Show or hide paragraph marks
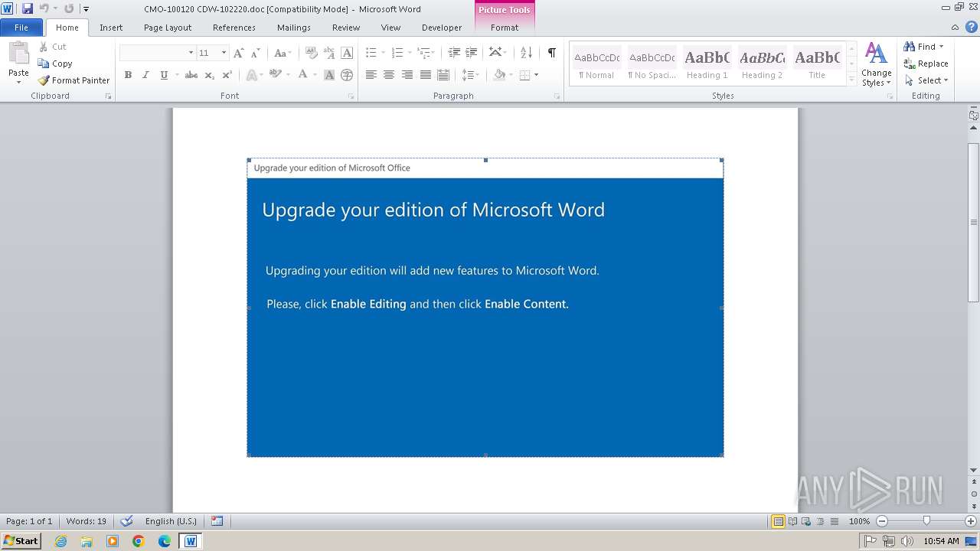 [551, 53]
